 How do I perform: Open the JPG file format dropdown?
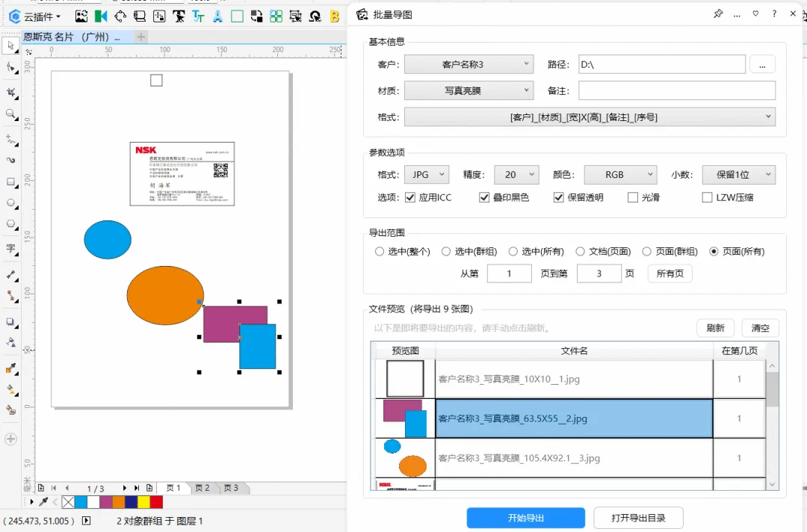[427, 174]
